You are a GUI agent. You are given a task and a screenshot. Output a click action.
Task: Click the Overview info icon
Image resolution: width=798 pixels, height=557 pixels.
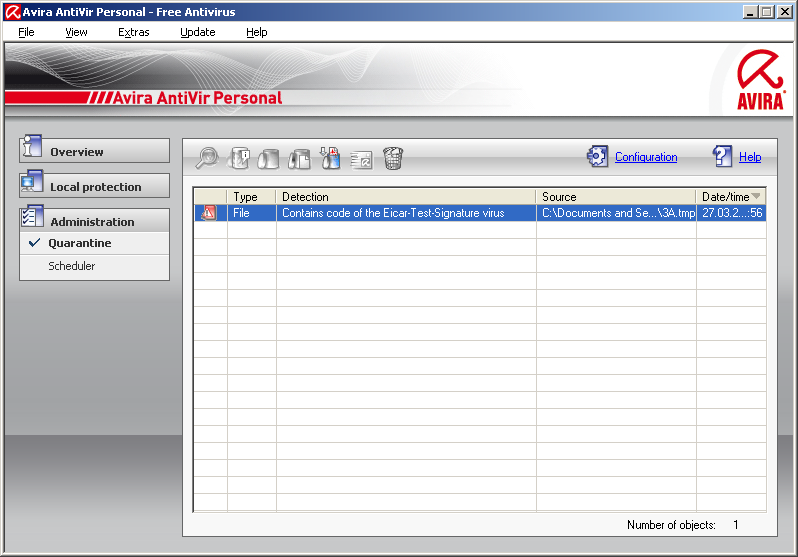pyautogui.click(x=32, y=147)
